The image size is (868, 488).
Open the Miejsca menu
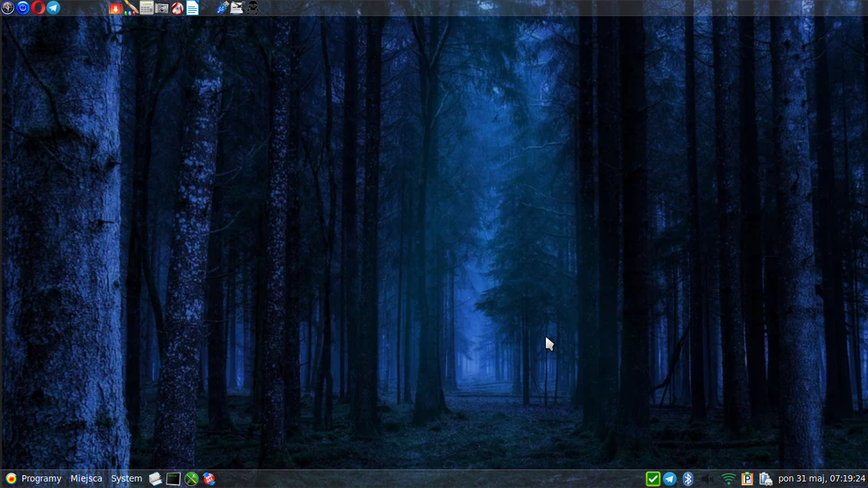[x=86, y=479]
